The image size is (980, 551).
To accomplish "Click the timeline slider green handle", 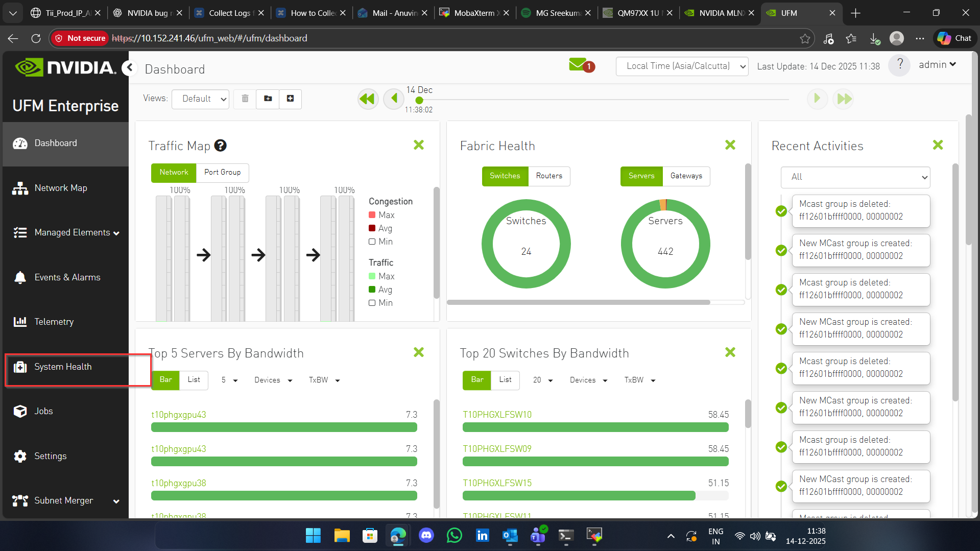I will point(419,101).
